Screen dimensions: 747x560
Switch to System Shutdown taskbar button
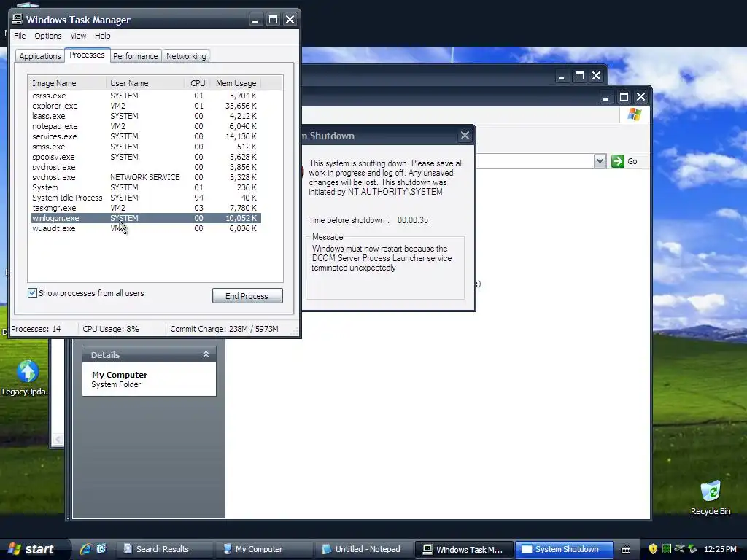point(564,549)
